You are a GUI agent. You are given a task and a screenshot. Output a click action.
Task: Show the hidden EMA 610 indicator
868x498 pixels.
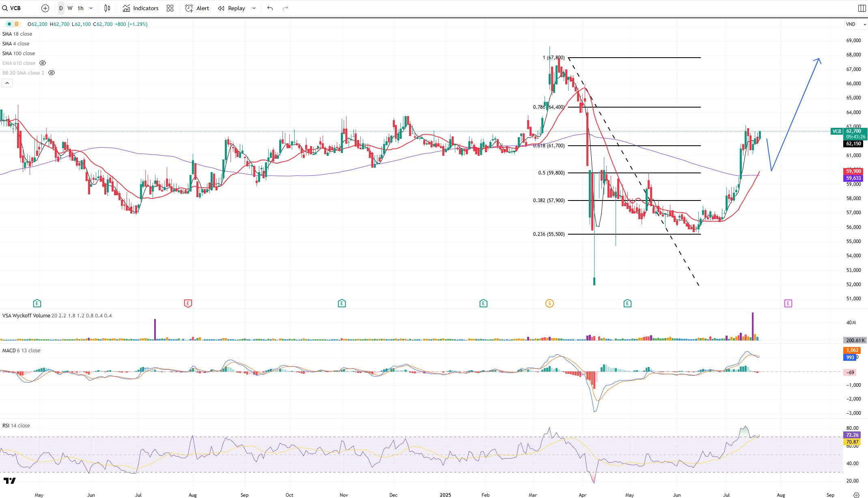tap(42, 63)
